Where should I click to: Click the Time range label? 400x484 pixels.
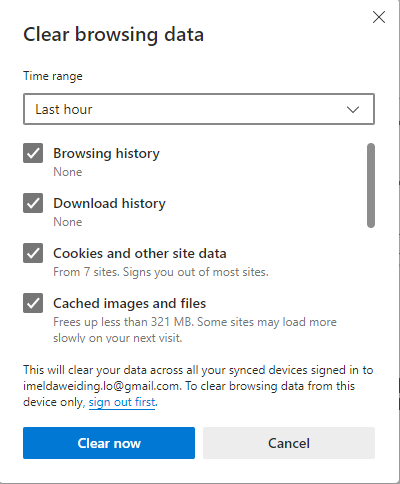(53, 76)
